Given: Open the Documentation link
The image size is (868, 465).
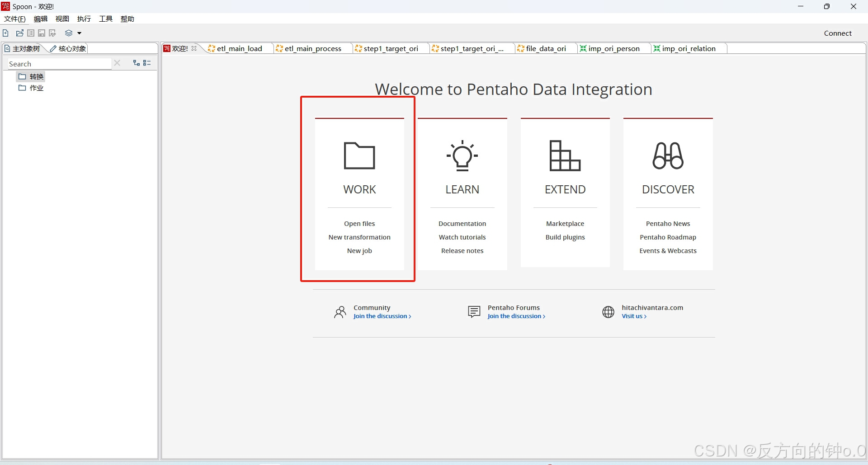Looking at the screenshot, I should [x=462, y=224].
